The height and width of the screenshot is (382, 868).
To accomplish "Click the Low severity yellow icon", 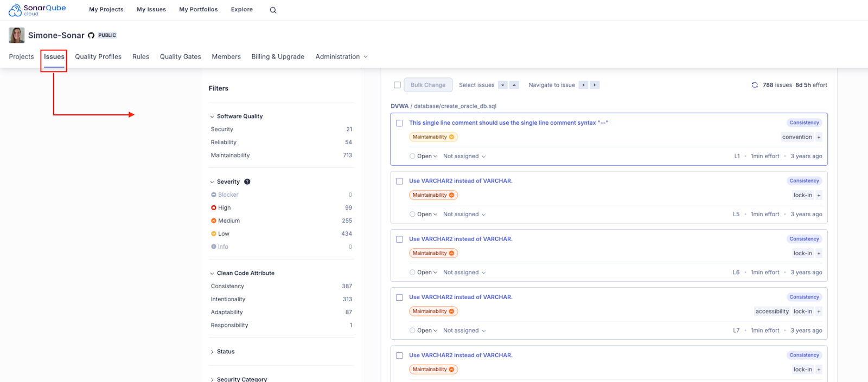I will pos(214,234).
